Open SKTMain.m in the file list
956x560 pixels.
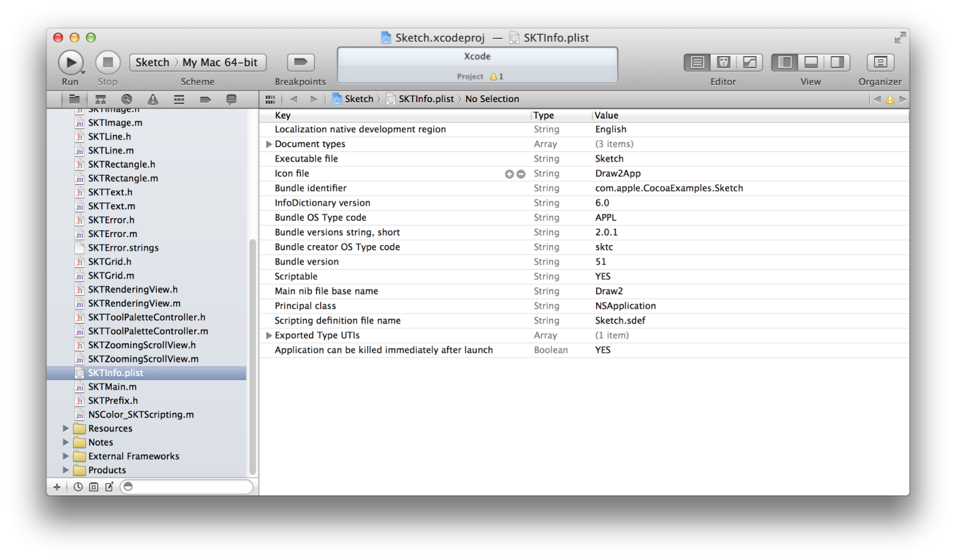pos(112,387)
